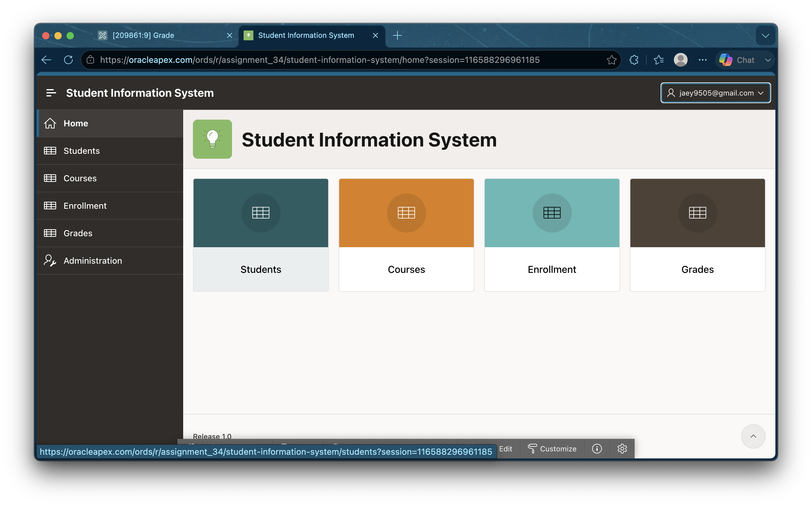Expand the jaey9505@gmail.com user menu
Viewport: 812px width, 506px height.
click(716, 93)
